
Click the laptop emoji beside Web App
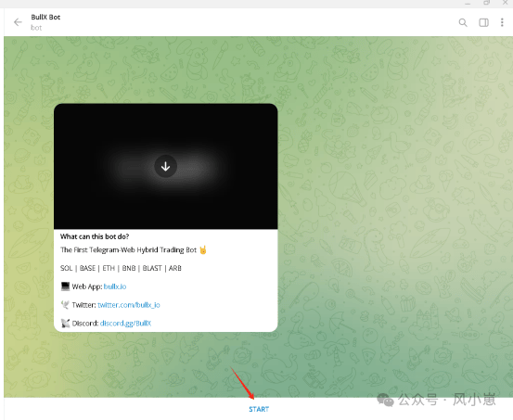click(x=66, y=286)
